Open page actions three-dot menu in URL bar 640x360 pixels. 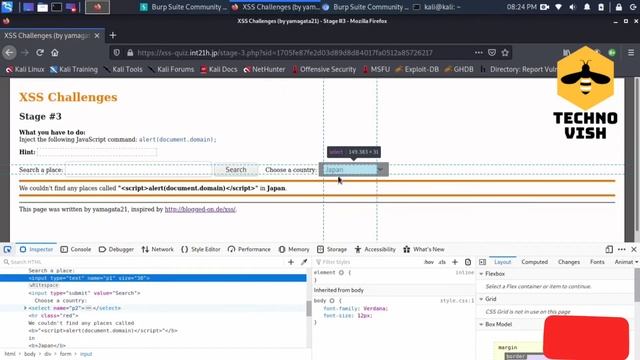(478, 53)
